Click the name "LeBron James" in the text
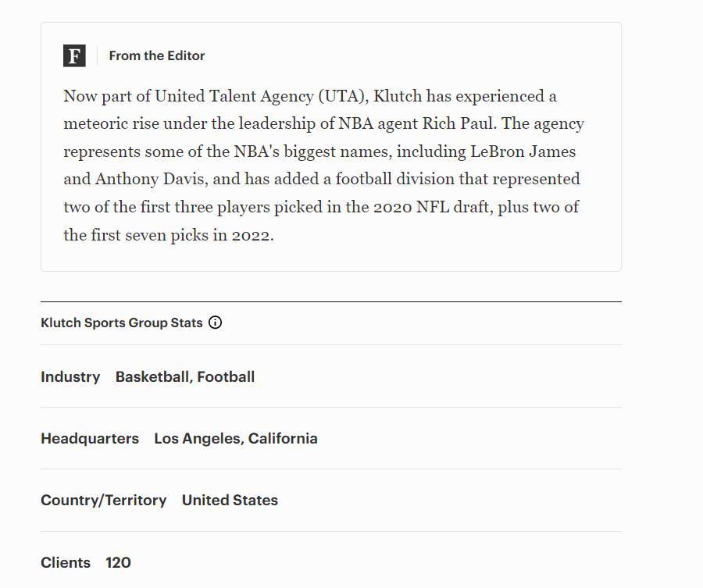 point(523,151)
